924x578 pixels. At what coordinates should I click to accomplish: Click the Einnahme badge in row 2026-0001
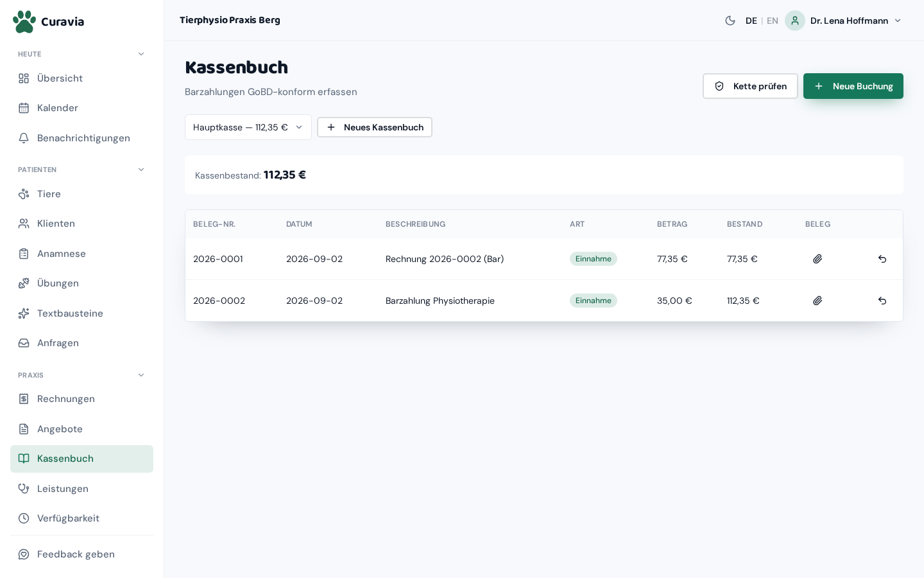pos(594,259)
